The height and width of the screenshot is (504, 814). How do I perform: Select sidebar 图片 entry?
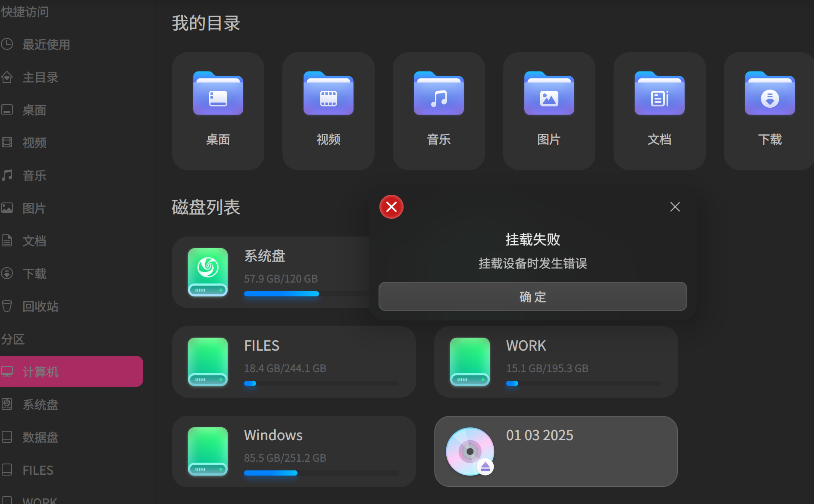click(71, 208)
